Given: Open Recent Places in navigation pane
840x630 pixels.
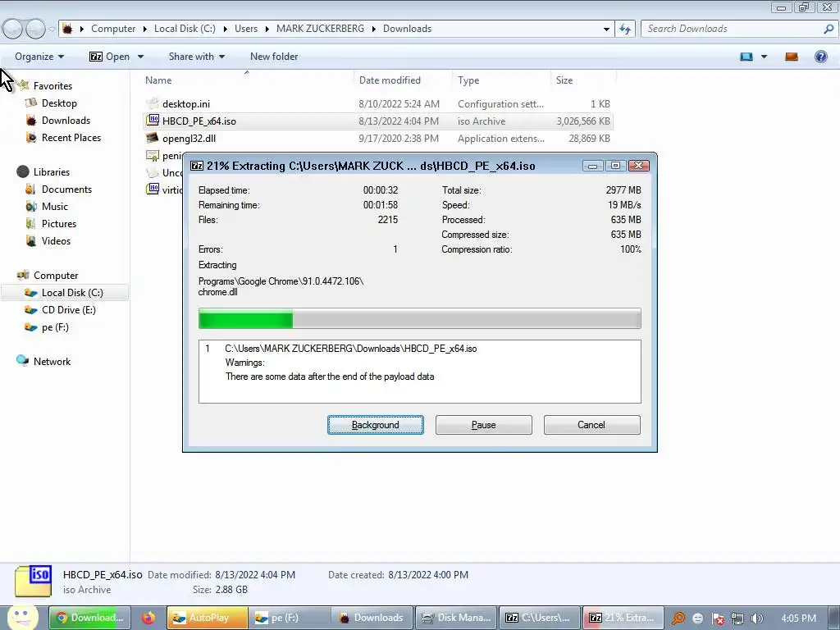Looking at the screenshot, I should click(71, 138).
